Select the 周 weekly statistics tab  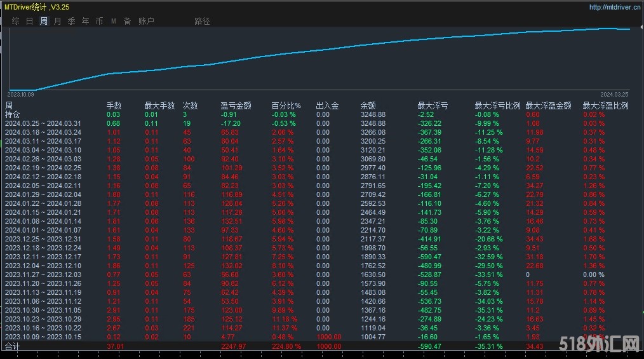[x=43, y=21]
